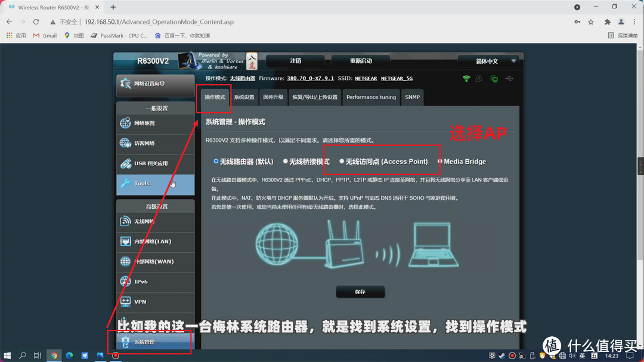Switch to 恢复/导出/上传设置 tab
Screen dimensions: 644x362
pyautogui.click(x=315, y=97)
